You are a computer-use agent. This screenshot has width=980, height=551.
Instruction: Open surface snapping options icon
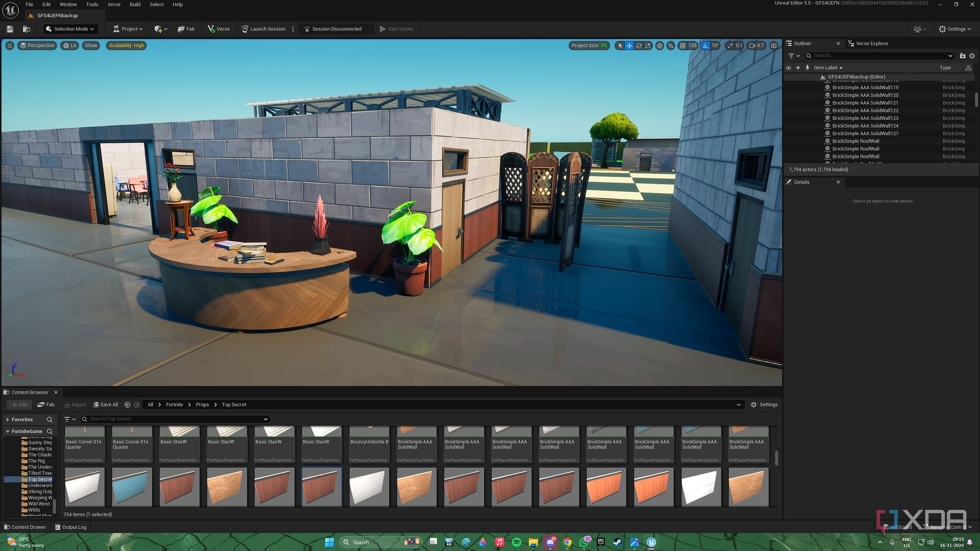click(x=671, y=46)
